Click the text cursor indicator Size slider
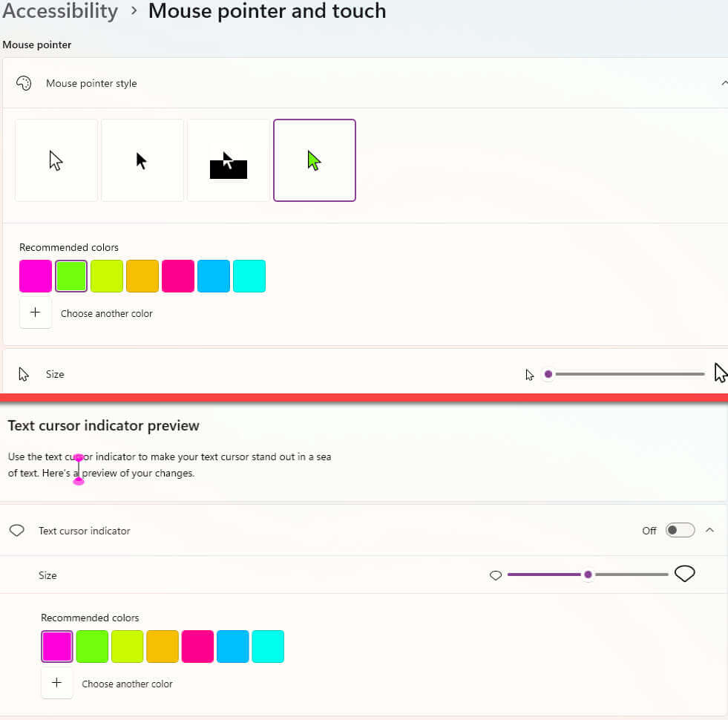This screenshot has height=720, width=728. click(588, 575)
